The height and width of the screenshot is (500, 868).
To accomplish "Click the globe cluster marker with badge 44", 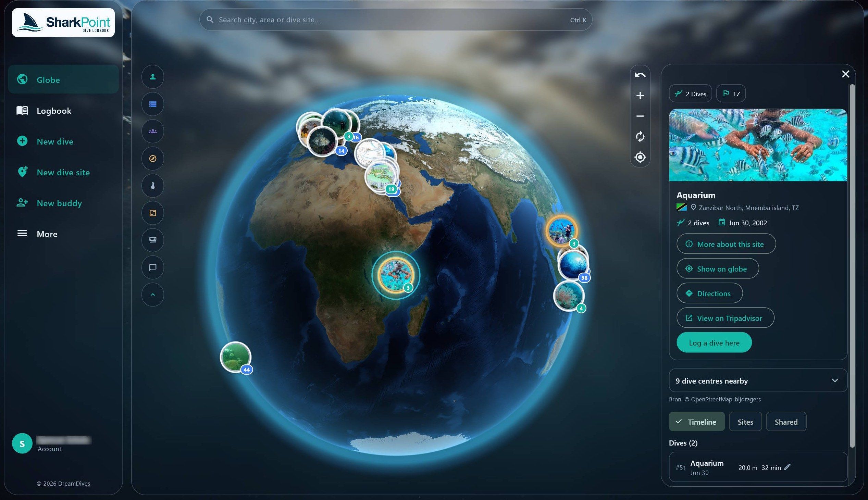I will [x=236, y=357].
